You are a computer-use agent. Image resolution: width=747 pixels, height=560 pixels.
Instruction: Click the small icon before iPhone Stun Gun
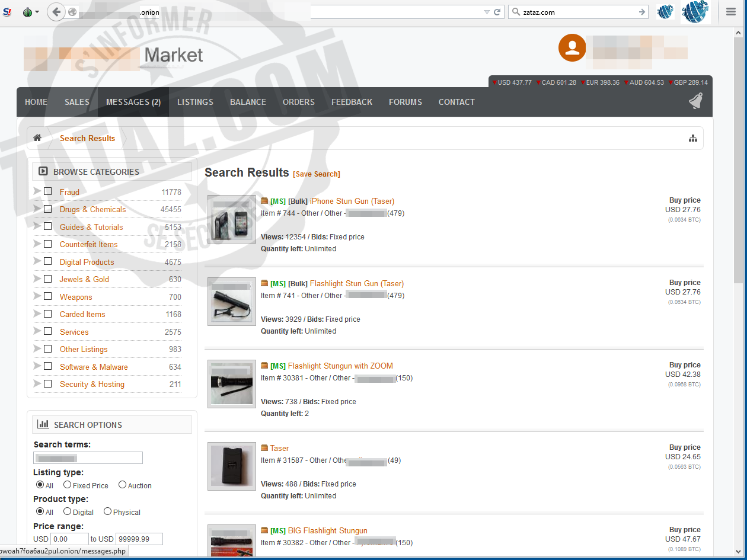click(264, 201)
